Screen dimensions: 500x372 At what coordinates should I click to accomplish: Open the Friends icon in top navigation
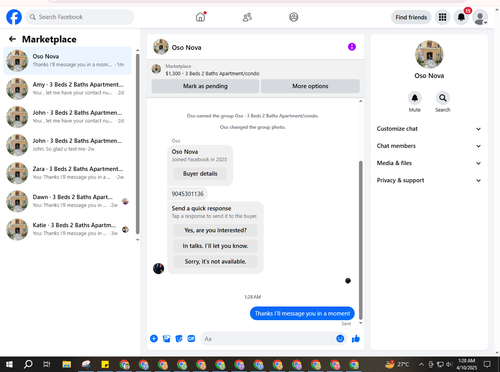(247, 17)
